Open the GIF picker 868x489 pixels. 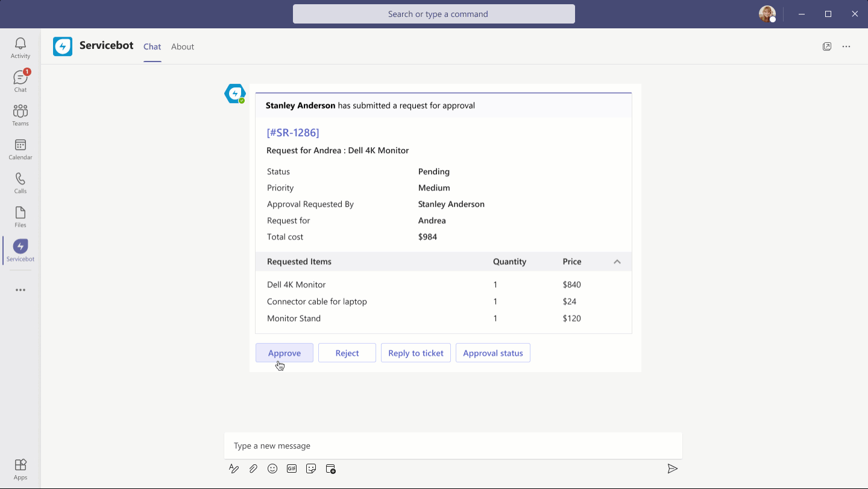(x=292, y=468)
